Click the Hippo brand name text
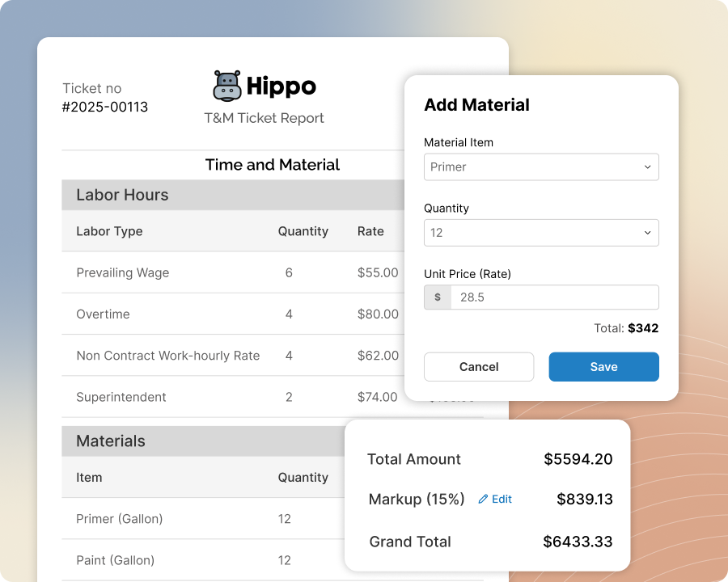The image size is (728, 582). point(281,86)
